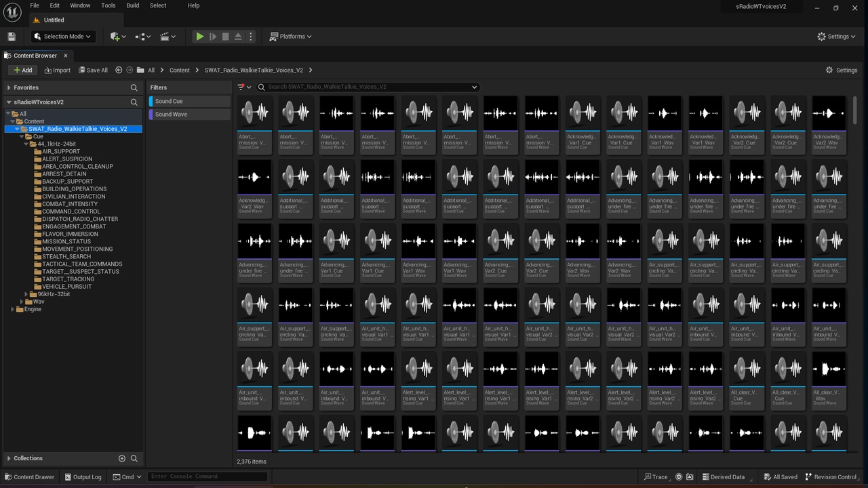Open the Edit menu
Image resolution: width=868 pixels, height=488 pixels.
pyautogui.click(x=55, y=5)
